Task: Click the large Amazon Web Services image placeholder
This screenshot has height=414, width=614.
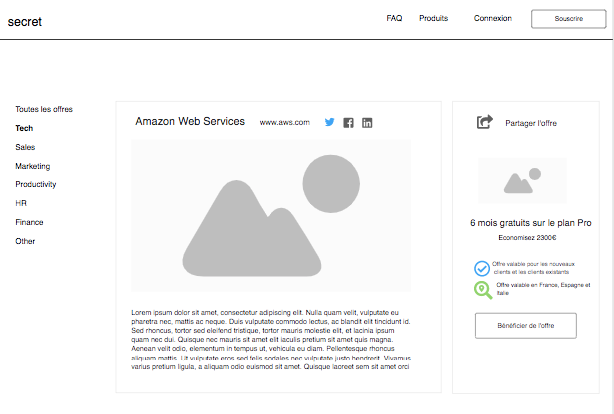Action: (271, 215)
